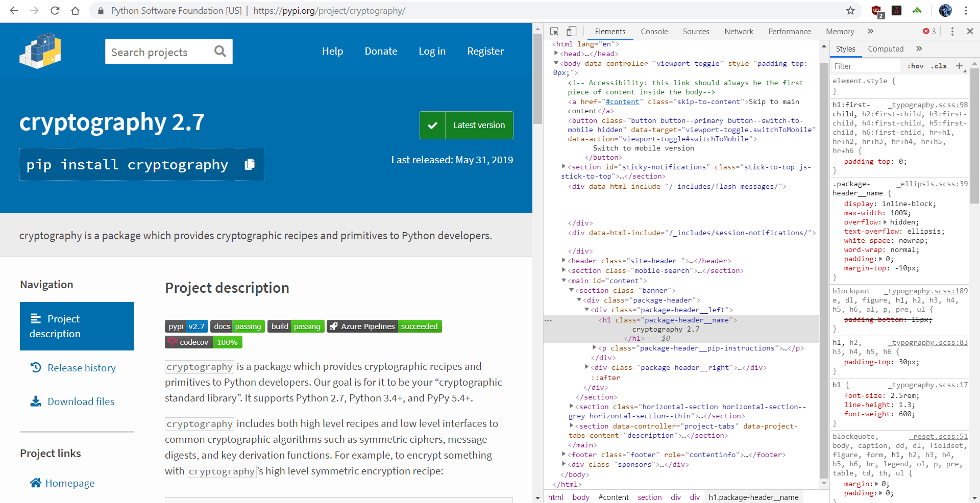
Task: Select the #content breadcrumb item
Action: coord(614,497)
